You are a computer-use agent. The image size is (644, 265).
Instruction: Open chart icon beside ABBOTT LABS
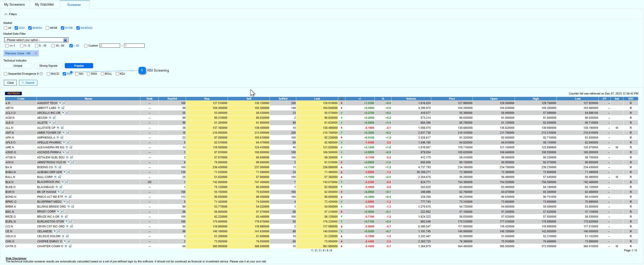click(63, 108)
